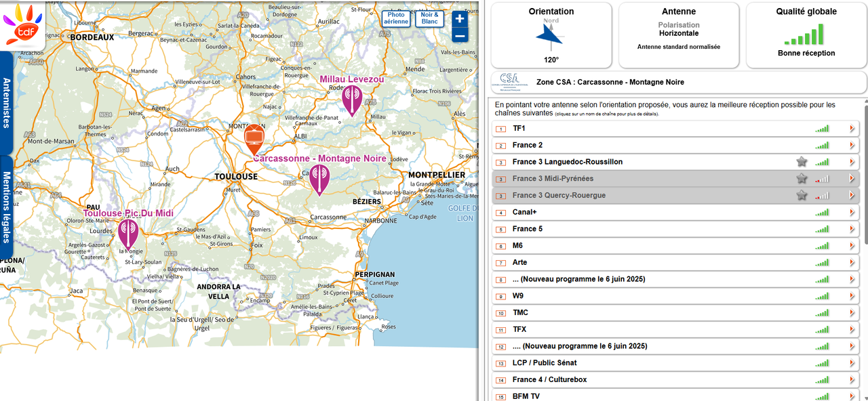The width and height of the screenshot is (868, 401).
Task: Expand Canal+ channel details arrow
Action: (x=852, y=213)
